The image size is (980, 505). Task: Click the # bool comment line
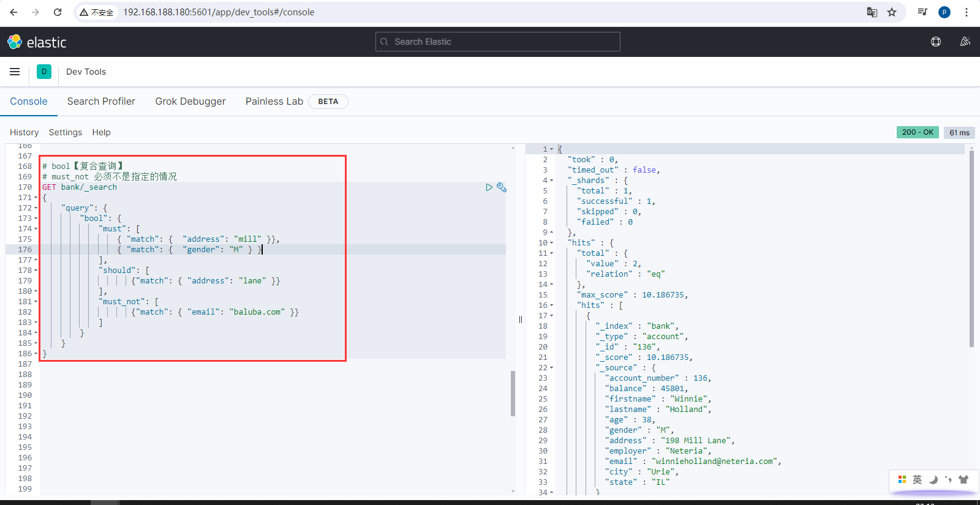[83, 166]
